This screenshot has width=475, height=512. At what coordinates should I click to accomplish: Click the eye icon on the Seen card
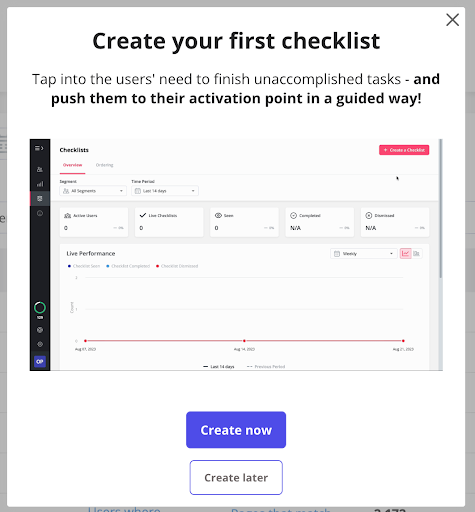[218, 215]
